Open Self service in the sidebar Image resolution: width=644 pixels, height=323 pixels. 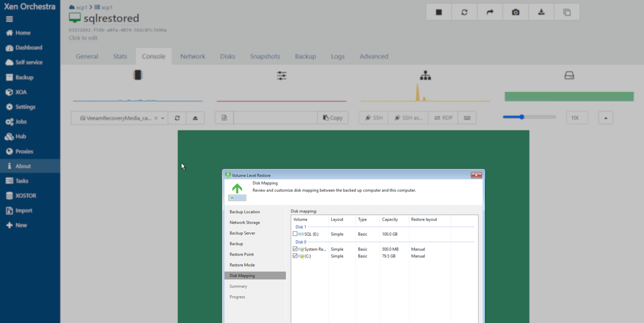24,62
